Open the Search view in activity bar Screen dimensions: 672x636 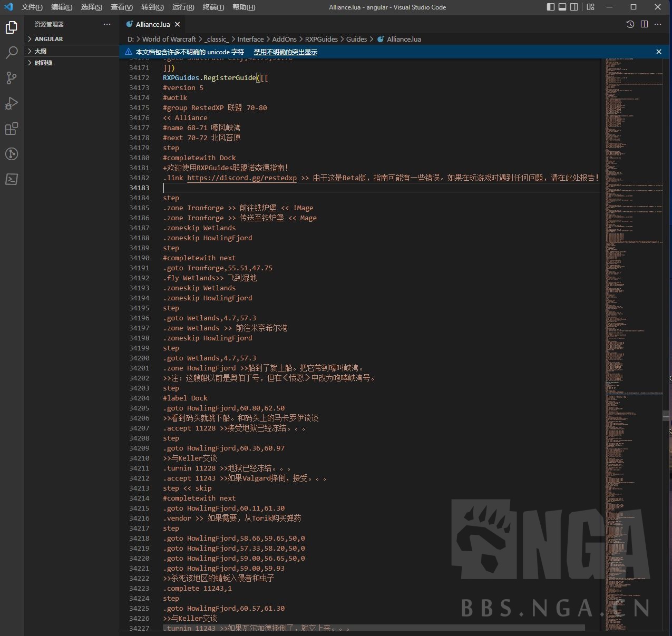pyautogui.click(x=12, y=53)
